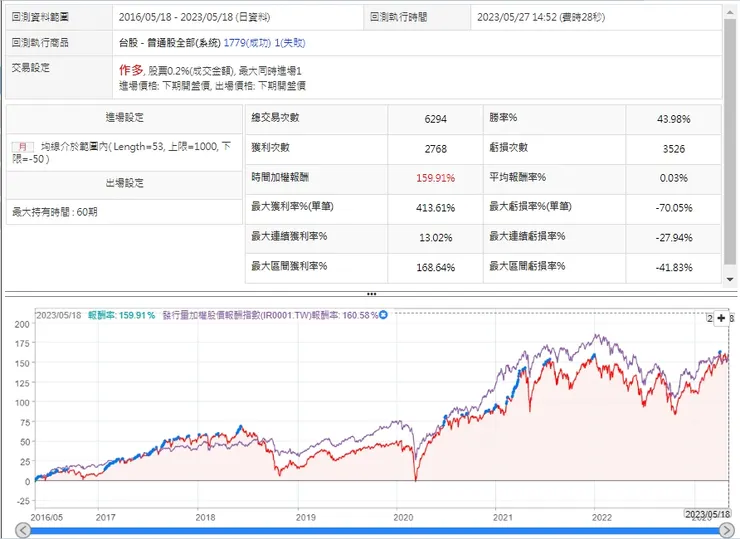Click the red 作多 trade direction text
The image size is (740, 539).
coord(130,70)
